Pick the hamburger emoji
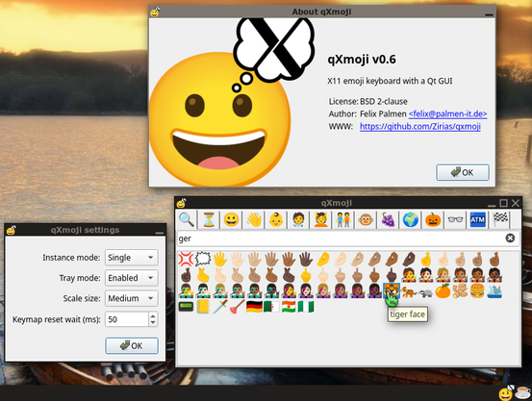This screenshot has width=532, height=401. (477, 291)
